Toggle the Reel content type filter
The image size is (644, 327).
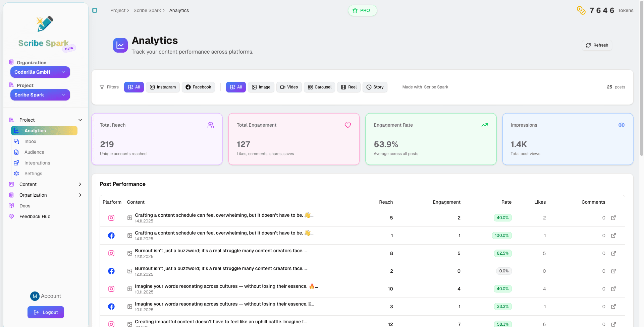(349, 87)
